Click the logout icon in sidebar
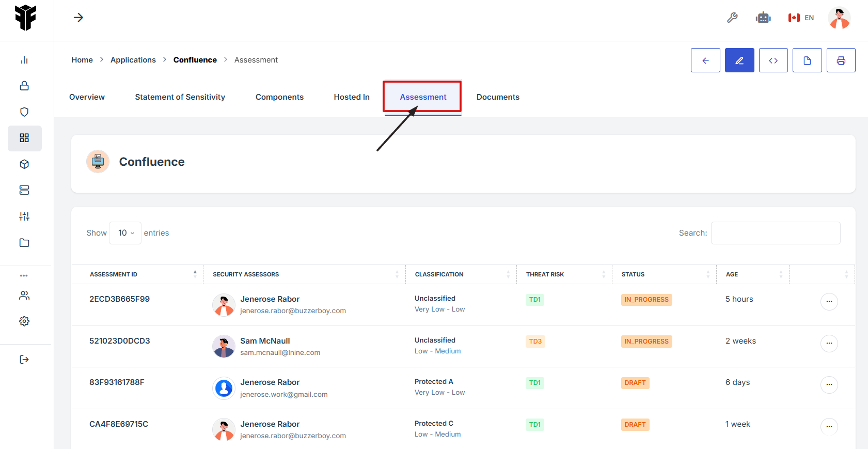Image resolution: width=868 pixels, height=449 pixels. [24, 360]
